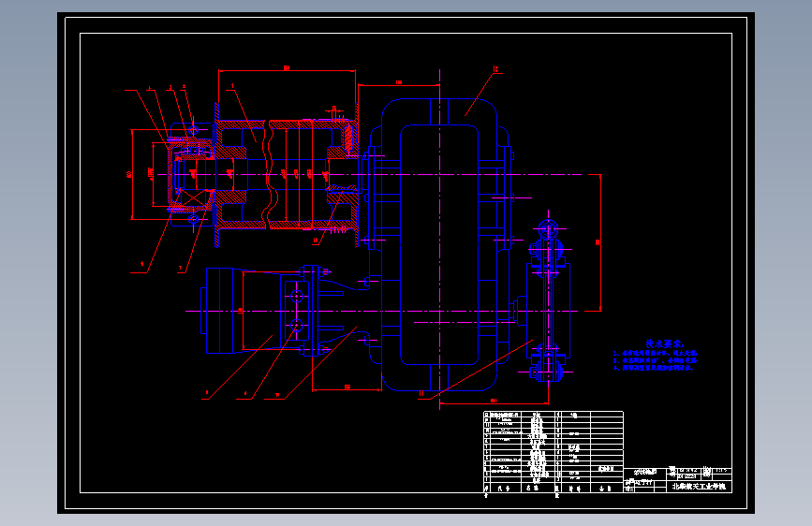812x526 pixels.
Task: Click the 北华航天工业学院 title block text
Action: (699, 487)
